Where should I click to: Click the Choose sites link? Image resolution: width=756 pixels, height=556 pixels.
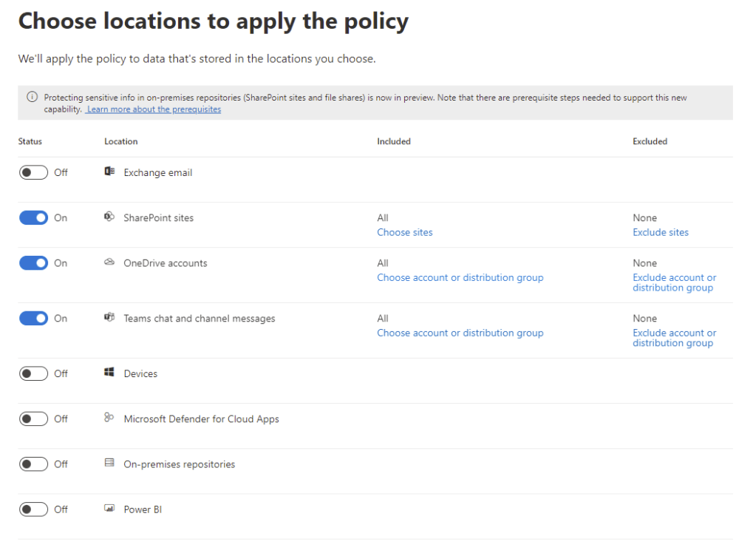coord(404,232)
